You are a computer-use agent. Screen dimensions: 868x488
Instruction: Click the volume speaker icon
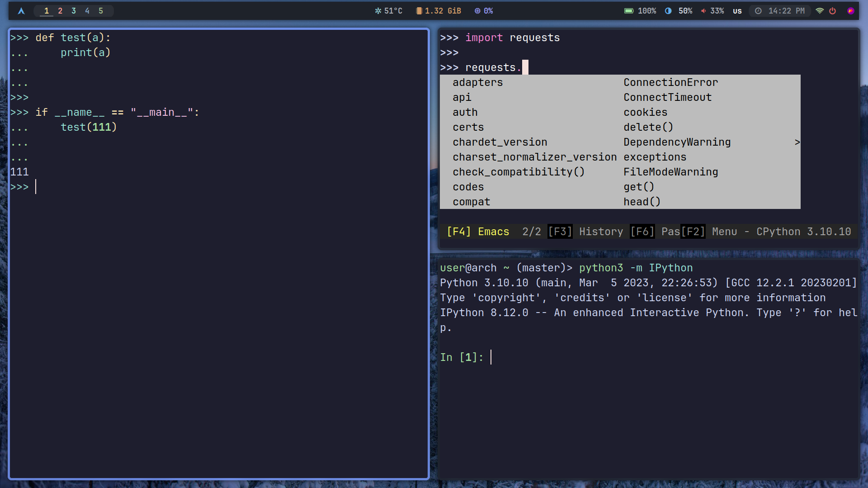(x=703, y=11)
